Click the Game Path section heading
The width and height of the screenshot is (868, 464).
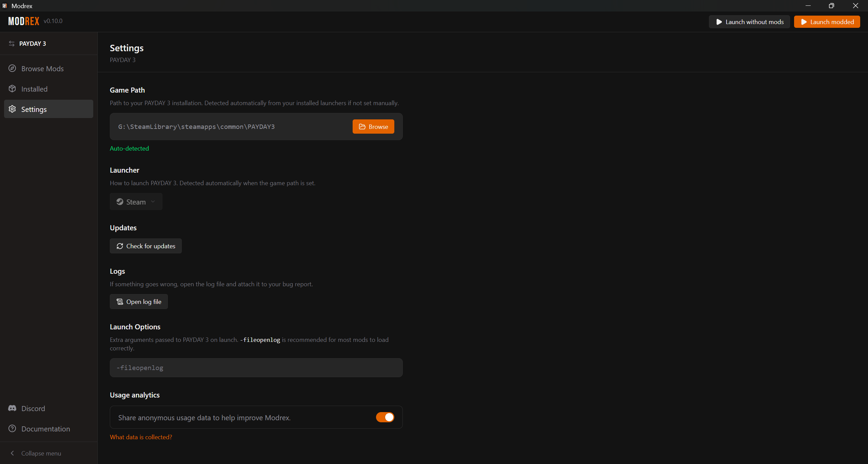[x=127, y=90]
